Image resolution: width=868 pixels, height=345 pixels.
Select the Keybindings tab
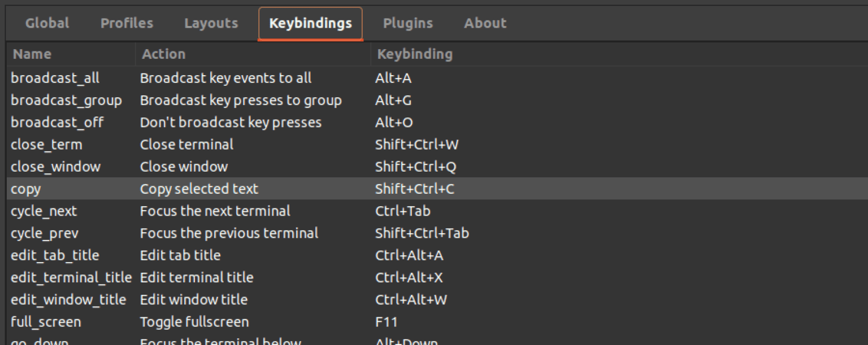310,23
